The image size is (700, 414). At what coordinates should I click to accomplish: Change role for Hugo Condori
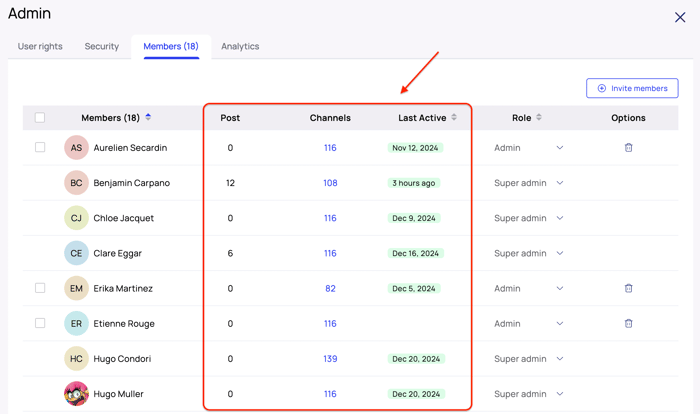click(x=559, y=359)
